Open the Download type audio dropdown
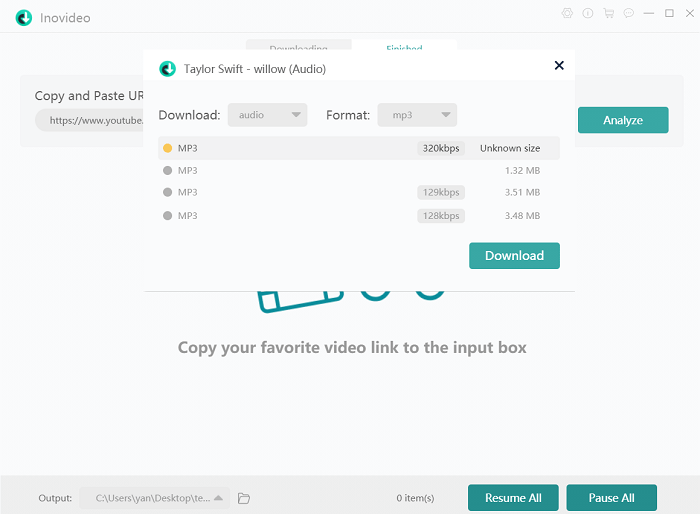The image size is (700, 514). (267, 115)
